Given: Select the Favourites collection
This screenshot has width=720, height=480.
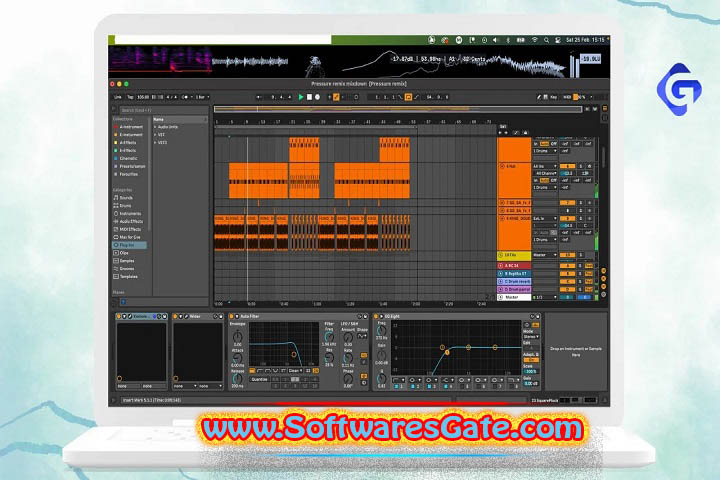Looking at the screenshot, I should pos(128,174).
